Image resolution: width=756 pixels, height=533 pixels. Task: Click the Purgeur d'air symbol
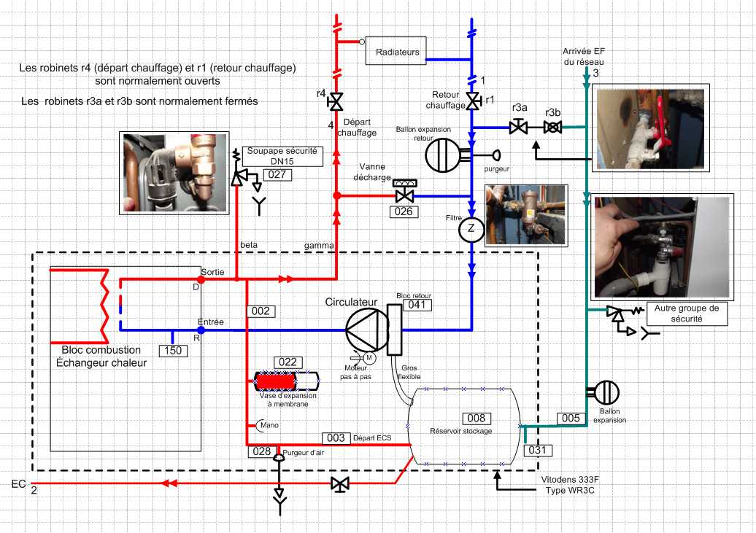coord(278,458)
